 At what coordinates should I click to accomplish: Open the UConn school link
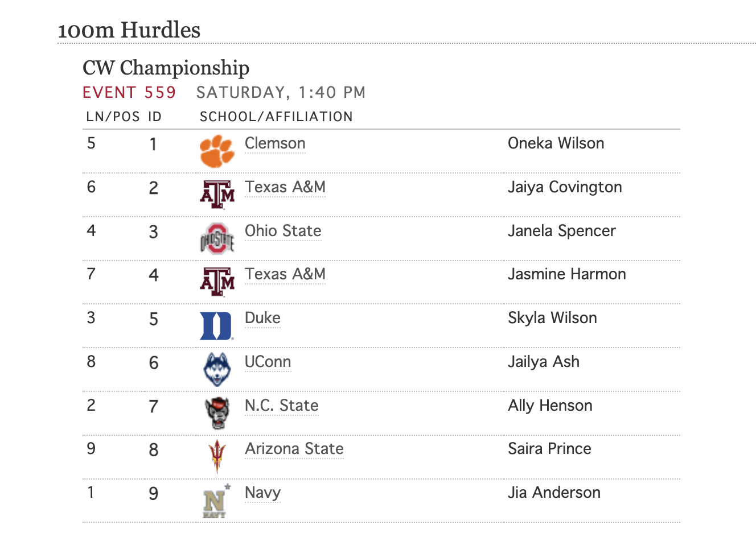pyautogui.click(x=268, y=362)
